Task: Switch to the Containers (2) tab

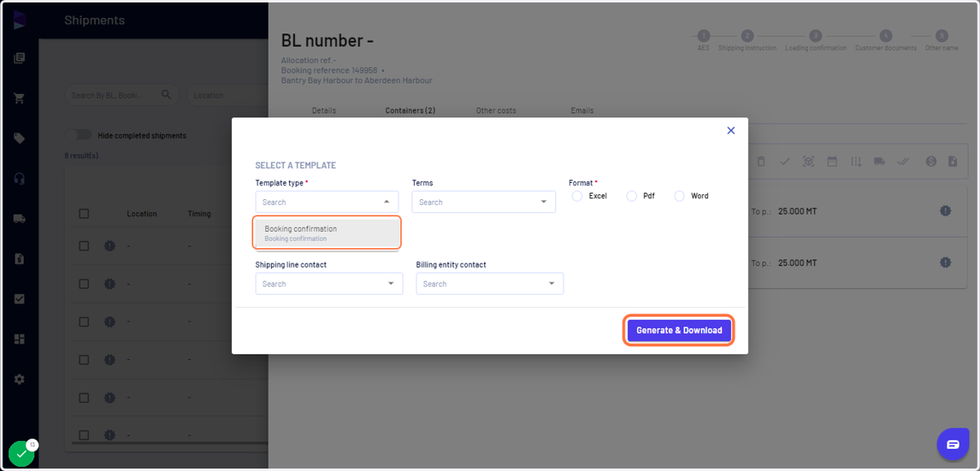Action: [410, 110]
